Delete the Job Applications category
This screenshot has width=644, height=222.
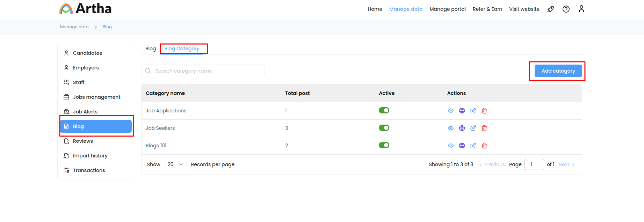pyautogui.click(x=484, y=111)
